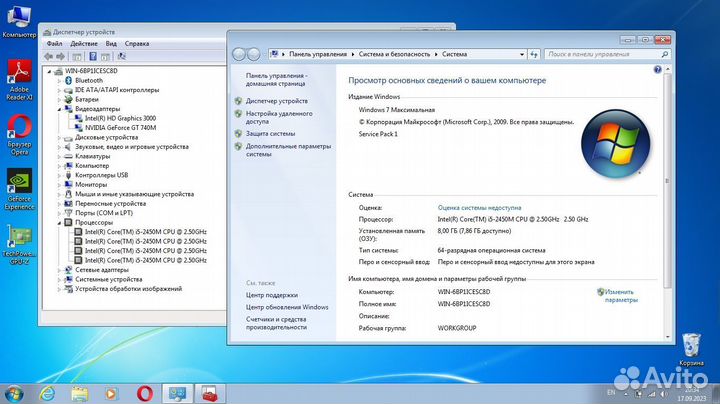Collapse the WIN-6BP1ICESC8D root node

point(50,71)
